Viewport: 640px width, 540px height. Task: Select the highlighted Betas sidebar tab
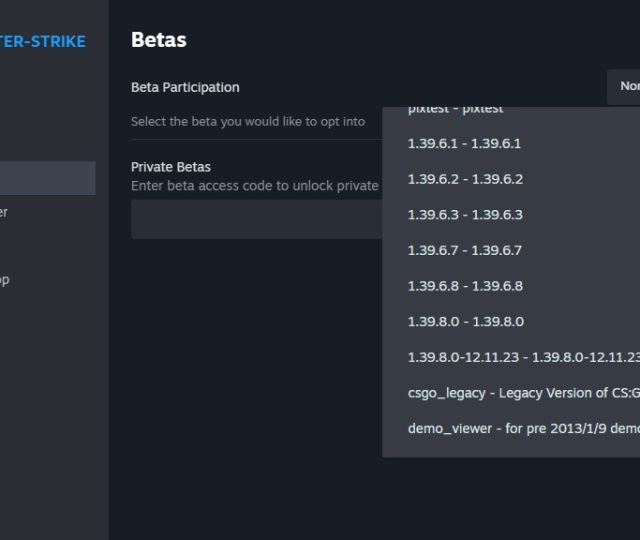coord(47,178)
